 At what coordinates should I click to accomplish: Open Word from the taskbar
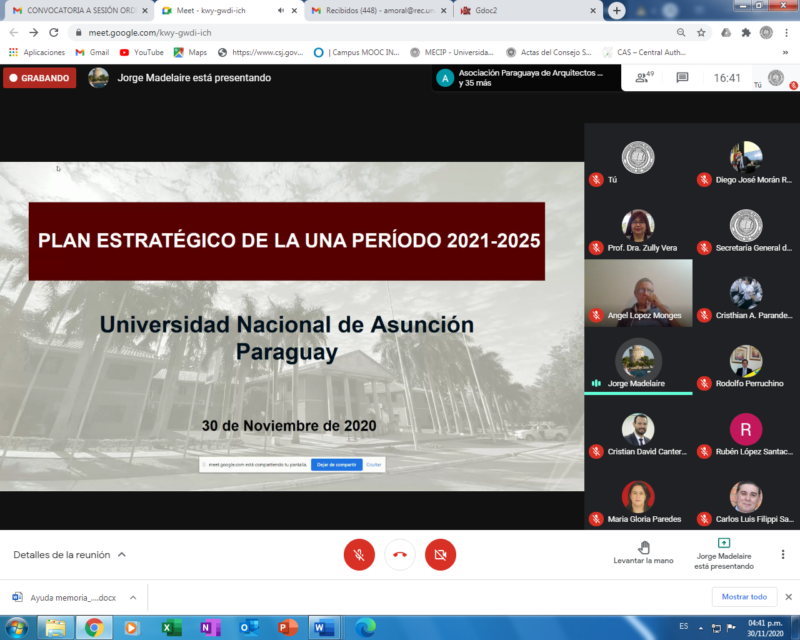(323, 628)
